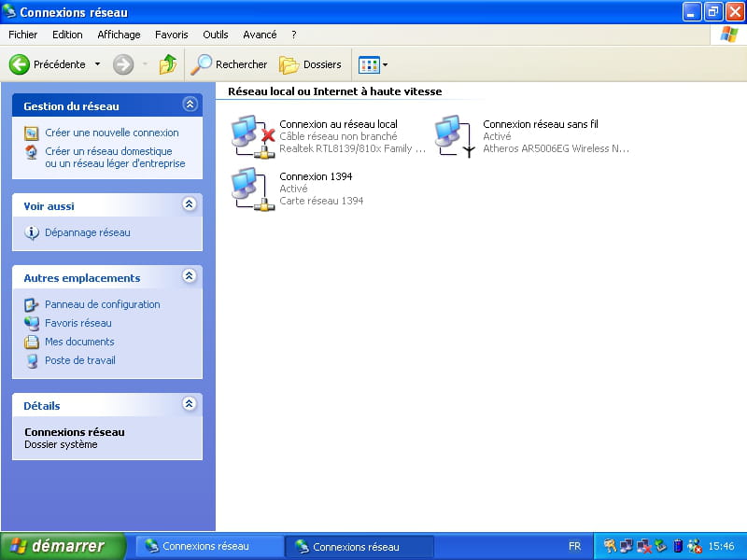Open the Affichage menu
The width and height of the screenshot is (747, 560).
point(119,35)
